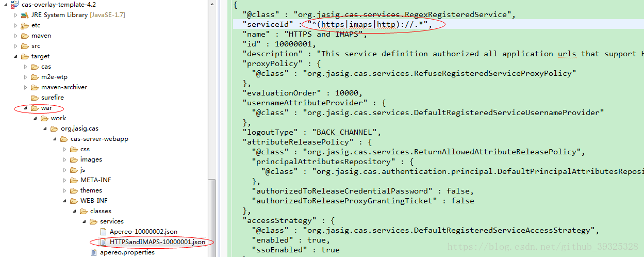
Task: Expand the css folder arrow
Action: click(65, 149)
